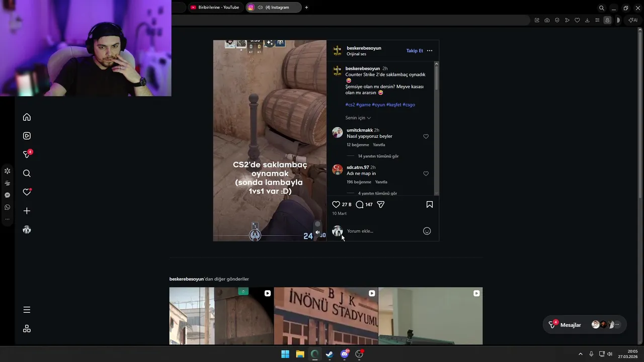The height and width of the screenshot is (362, 644).
Task: Open the browser easy setup lines icon
Action: (597, 20)
